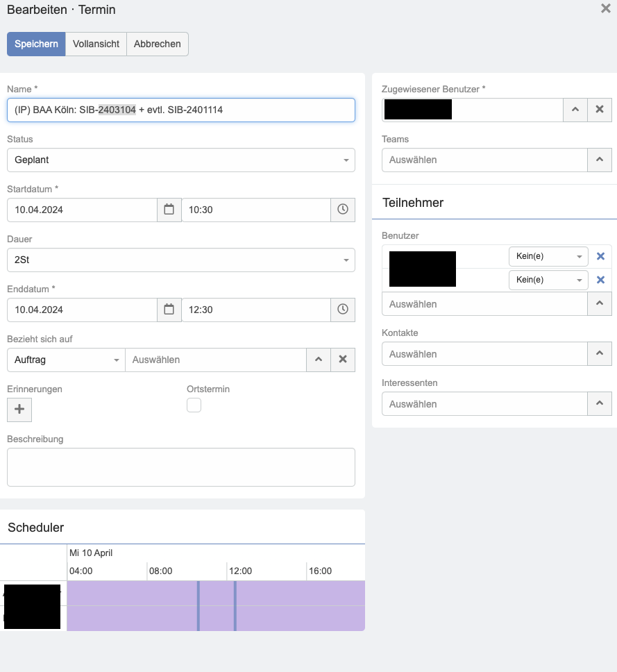Expand the Teams selection list
Viewport: 617px width, 672px height.
coord(600,160)
